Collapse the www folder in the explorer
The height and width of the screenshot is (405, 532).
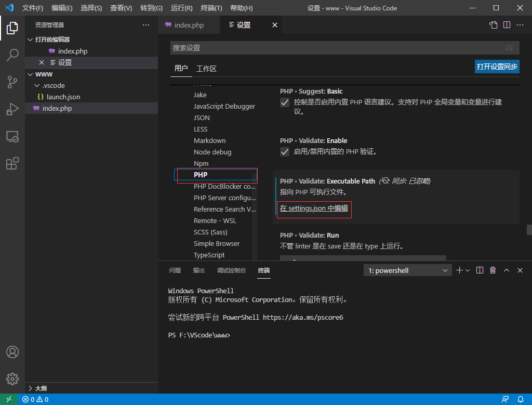30,74
